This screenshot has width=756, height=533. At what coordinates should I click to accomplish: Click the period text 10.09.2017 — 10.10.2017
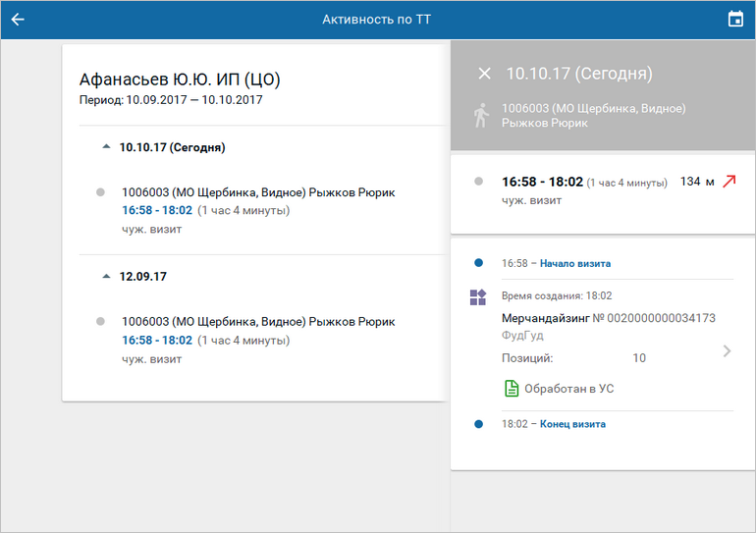(x=194, y=100)
